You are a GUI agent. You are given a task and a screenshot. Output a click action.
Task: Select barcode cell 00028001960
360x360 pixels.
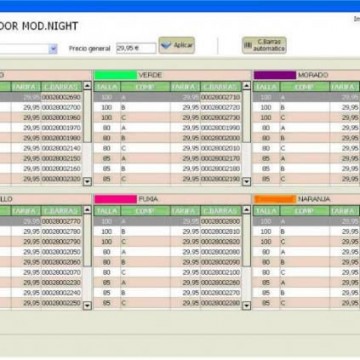pyautogui.click(x=61, y=118)
